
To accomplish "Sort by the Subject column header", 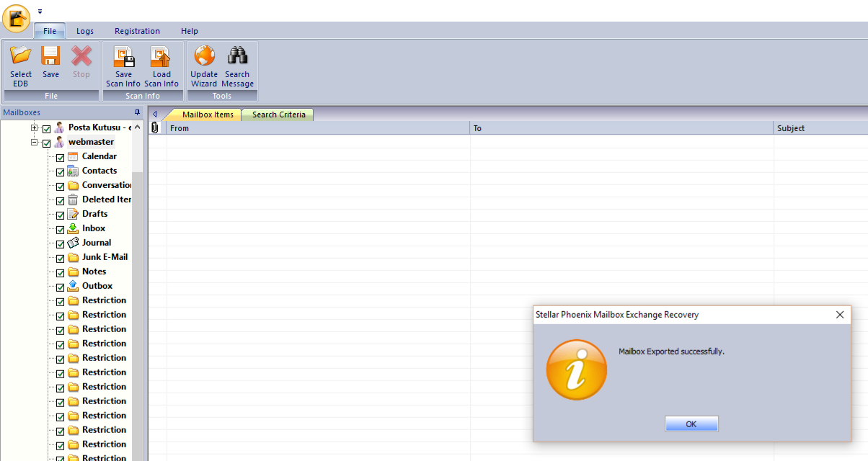I will [x=821, y=128].
